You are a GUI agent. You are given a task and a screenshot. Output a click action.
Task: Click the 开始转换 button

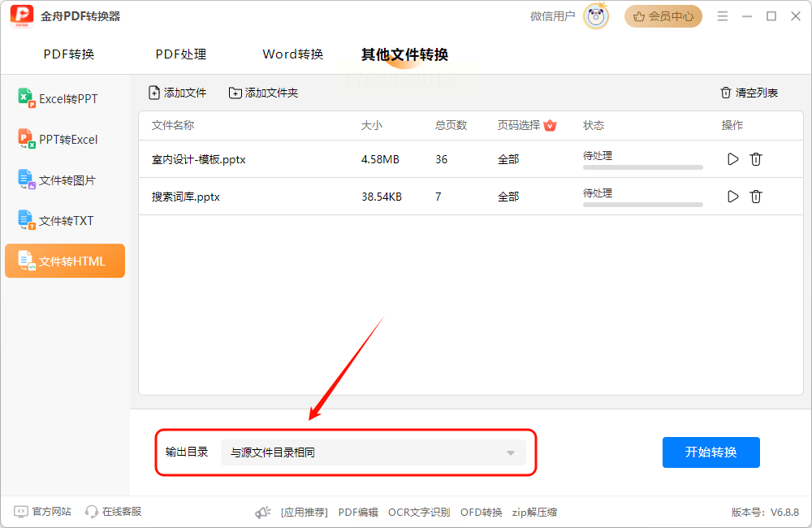point(711,452)
